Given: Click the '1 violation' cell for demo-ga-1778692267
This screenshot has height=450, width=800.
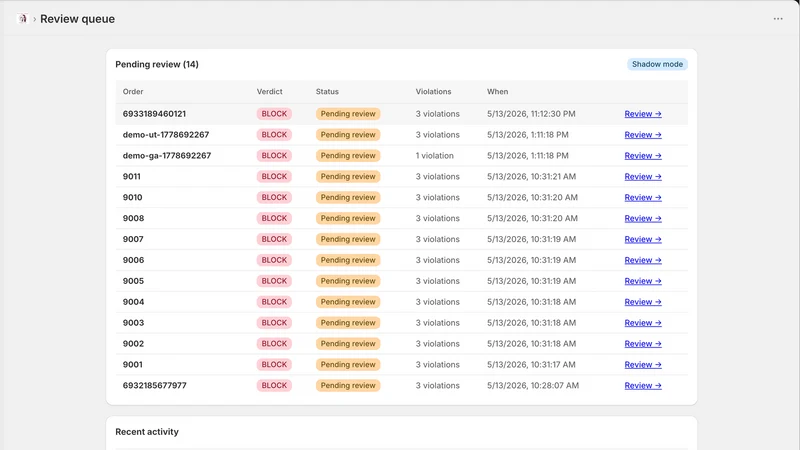Looking at the screenshot, I should (434, 156).
